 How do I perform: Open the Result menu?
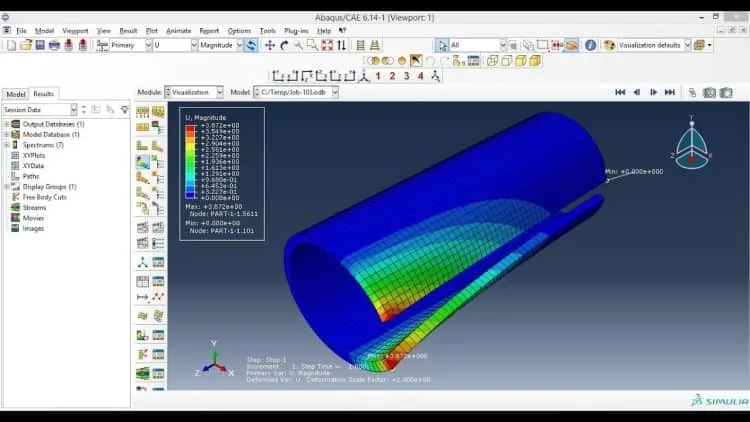[128, 31]
